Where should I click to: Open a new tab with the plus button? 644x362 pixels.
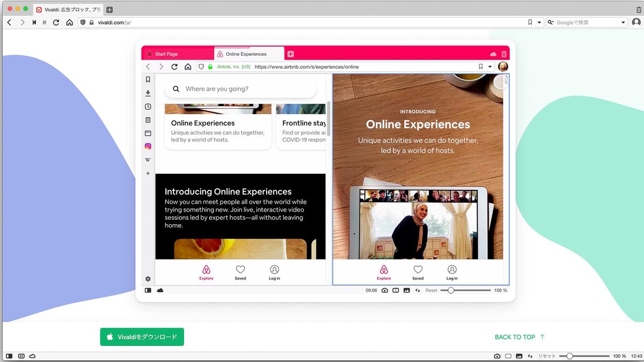(109, 10)
